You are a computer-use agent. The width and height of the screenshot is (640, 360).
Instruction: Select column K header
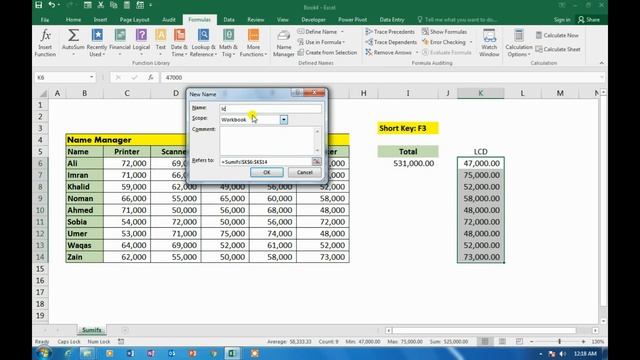coord(480,93)
